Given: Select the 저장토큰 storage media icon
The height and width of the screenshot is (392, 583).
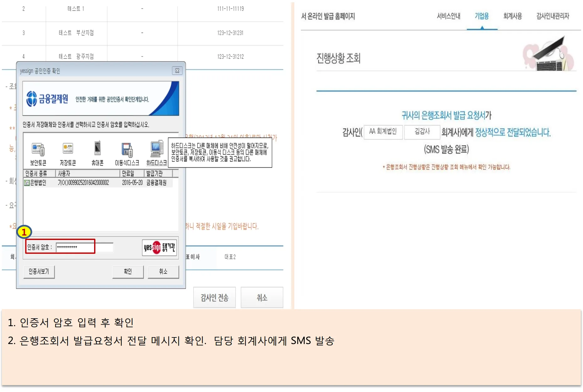Looking at the screenshot, I should tap(68, 150).
